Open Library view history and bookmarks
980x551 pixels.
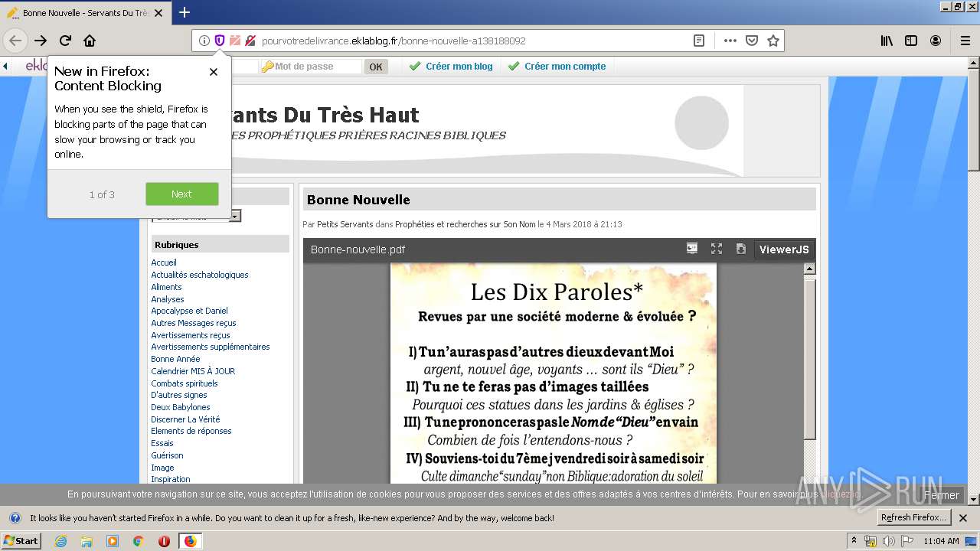[x=887, y=41]
